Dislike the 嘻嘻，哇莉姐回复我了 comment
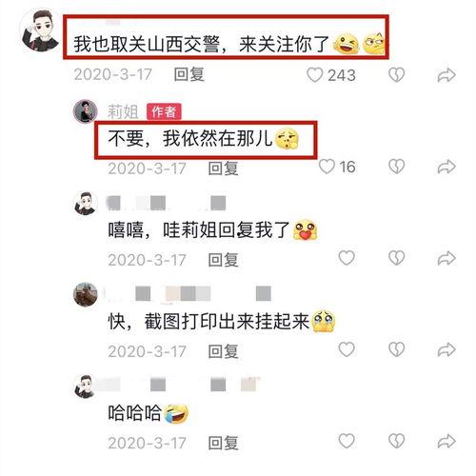 397,258
